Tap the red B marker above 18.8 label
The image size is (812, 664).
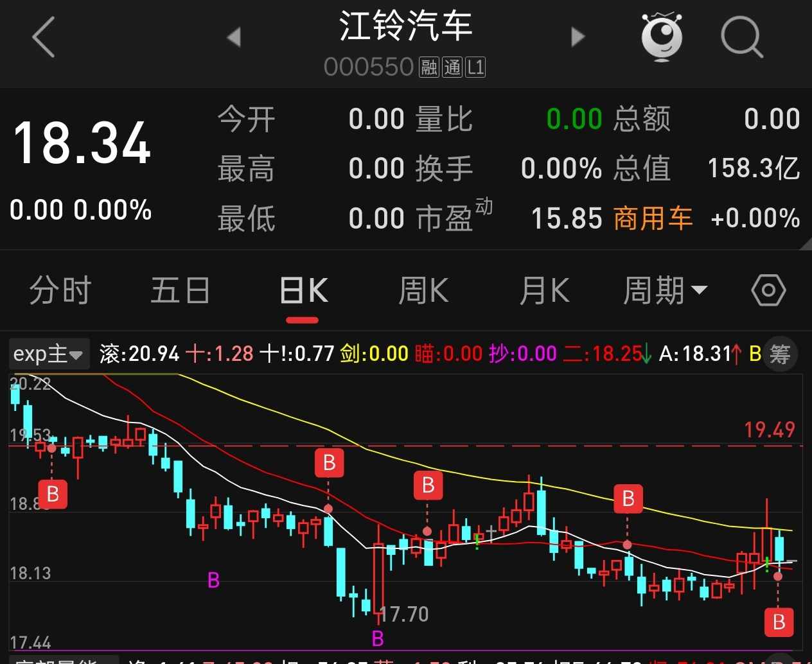click(x=53, y=494)
